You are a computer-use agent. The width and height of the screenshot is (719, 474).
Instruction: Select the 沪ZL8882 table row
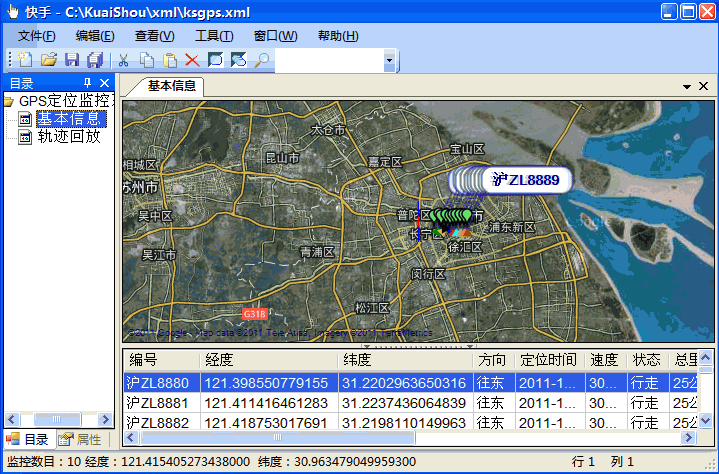pos(411,422)
